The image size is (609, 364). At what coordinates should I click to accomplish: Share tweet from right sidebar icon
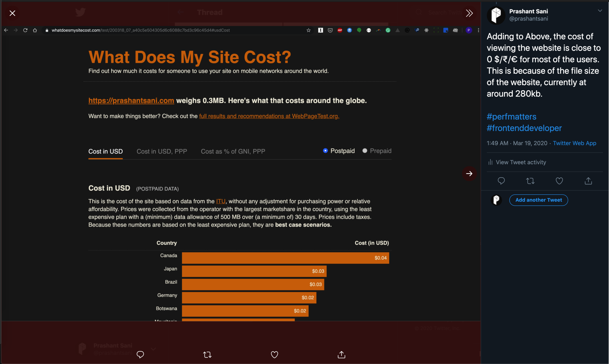tap(588, 181)
